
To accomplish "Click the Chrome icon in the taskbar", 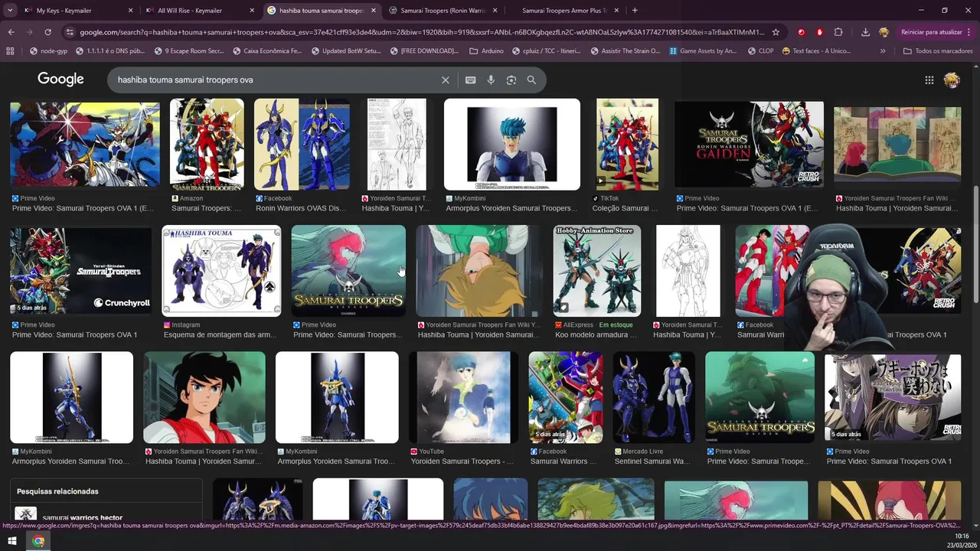I will pyautogui.click(x=38, y=541).
